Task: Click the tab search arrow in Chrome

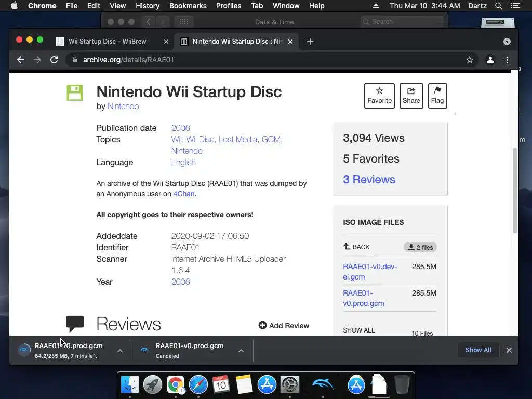Action: pyautogui.click(x=507, y=42)
